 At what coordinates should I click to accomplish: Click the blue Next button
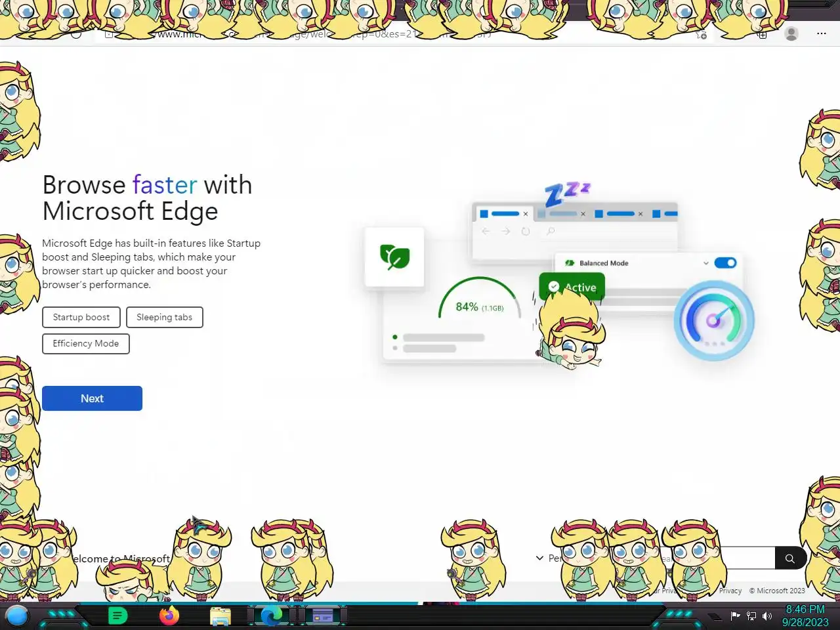(x=92, y=398)
